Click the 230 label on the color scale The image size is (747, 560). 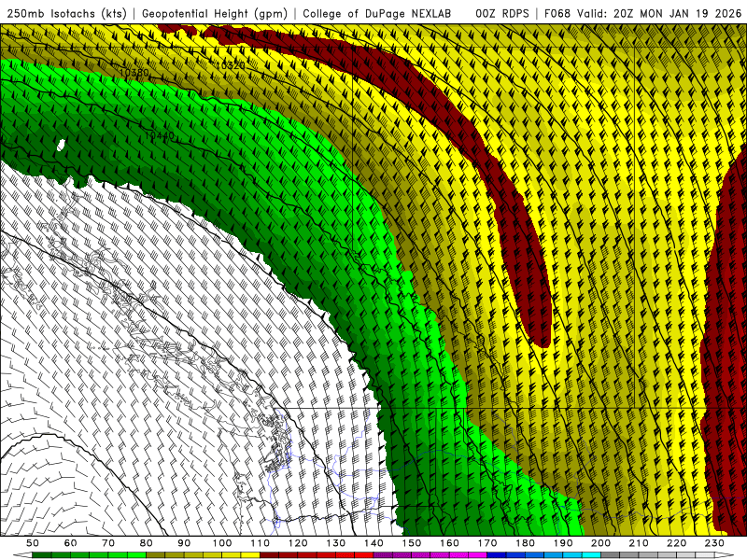pyautogui.click(x=714, y=543)
